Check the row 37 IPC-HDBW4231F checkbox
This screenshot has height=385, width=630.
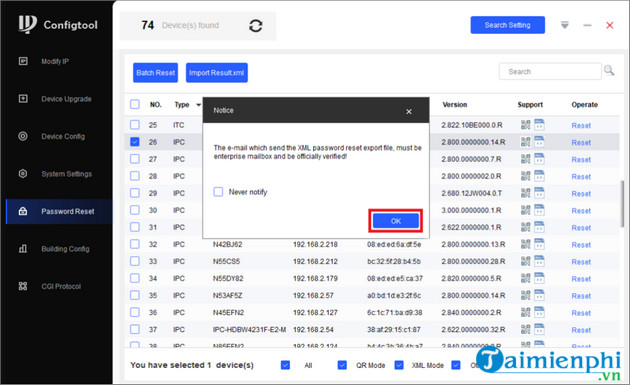click(x=135, y=329)
